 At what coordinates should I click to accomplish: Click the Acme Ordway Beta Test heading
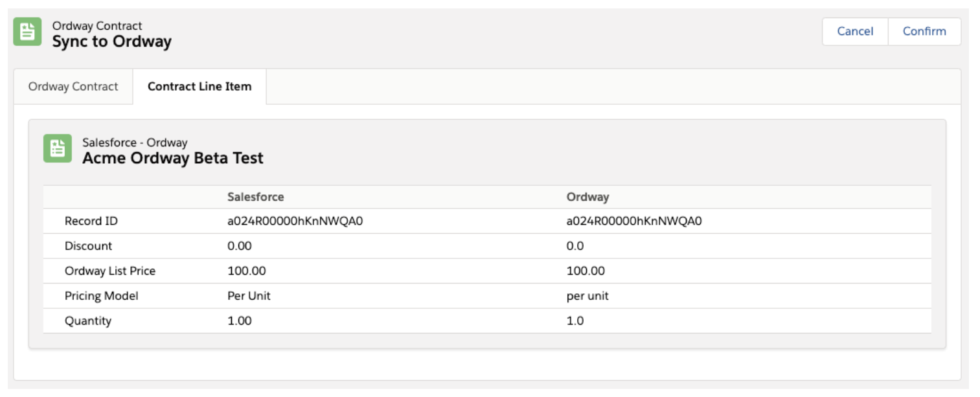point(173,159)
